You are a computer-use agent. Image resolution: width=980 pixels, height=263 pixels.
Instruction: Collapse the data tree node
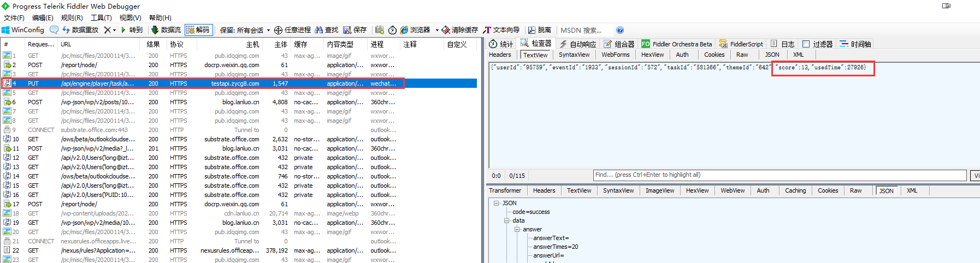click(x=506, y=220)
